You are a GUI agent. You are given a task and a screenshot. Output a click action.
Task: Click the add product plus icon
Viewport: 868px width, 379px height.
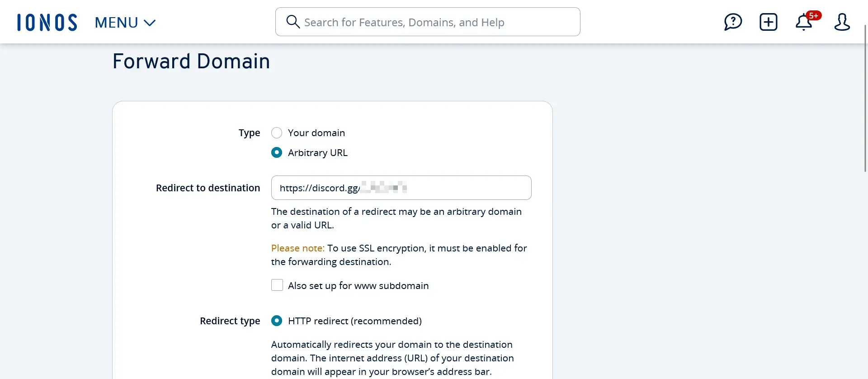[769, 22]
